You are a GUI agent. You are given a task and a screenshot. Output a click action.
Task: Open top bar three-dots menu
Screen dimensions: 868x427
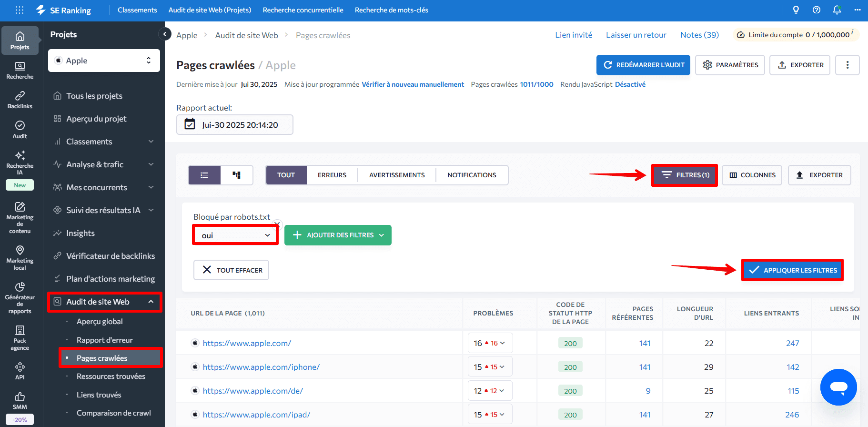[858, 10]
